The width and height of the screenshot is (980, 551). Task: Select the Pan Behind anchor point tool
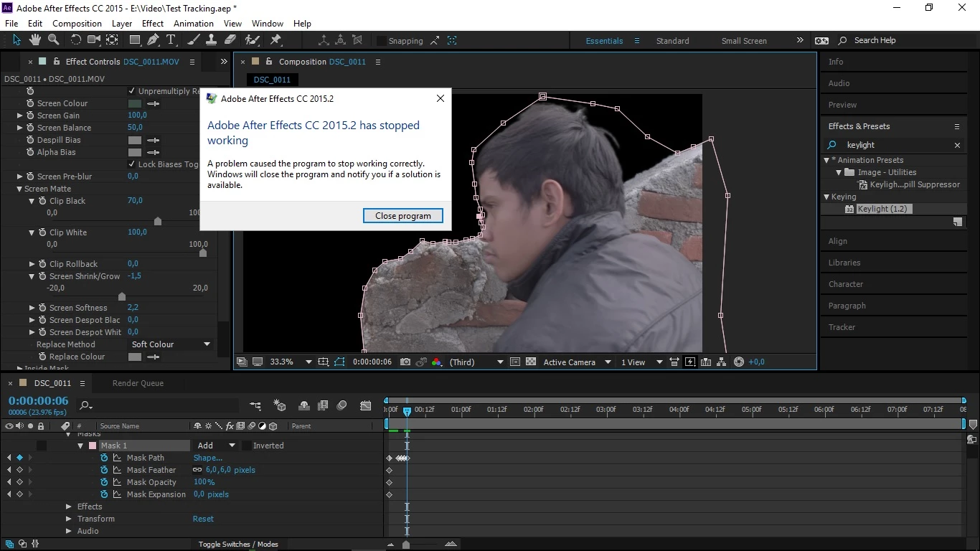113,40
